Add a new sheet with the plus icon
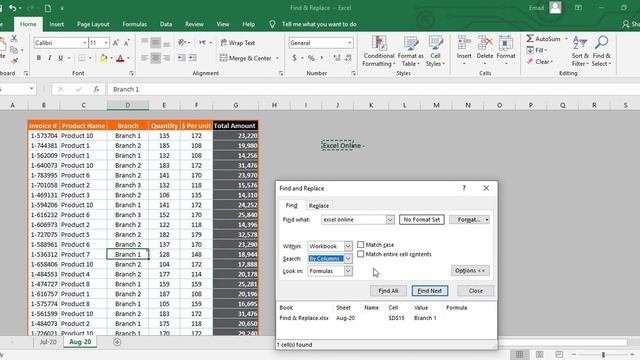The width and height of the screenshot is (640, 360). pyautogui.click(x=117, y=342)
